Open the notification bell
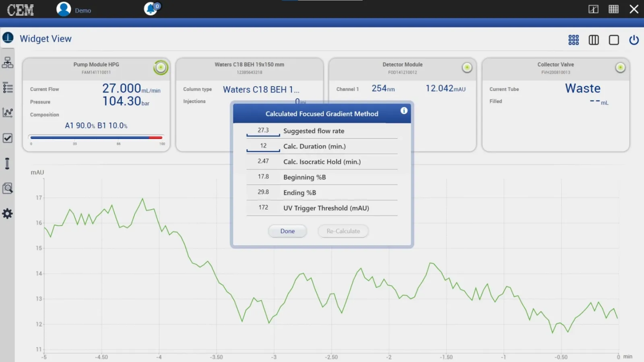 coord(151,9)
